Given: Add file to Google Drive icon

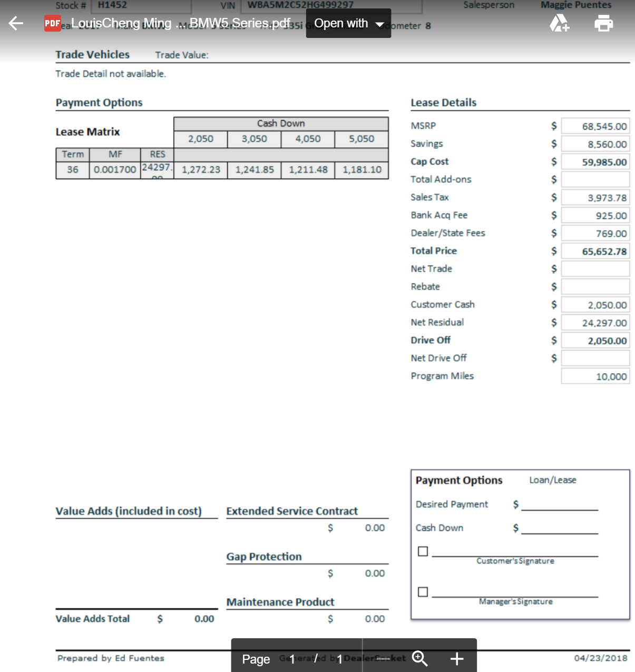Looking at the screenshot, I should click(x=559, y=23).
